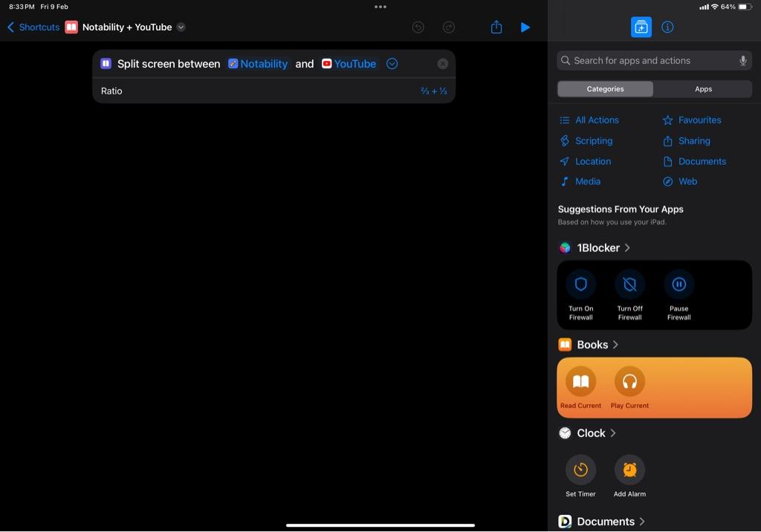Go back to Shortcuts list
Screen dimensions: 761x532
point(33,27)
